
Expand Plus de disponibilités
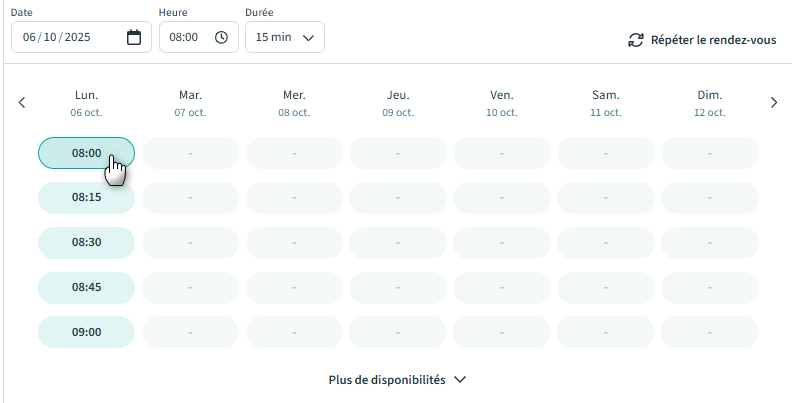tap(397, 380)
